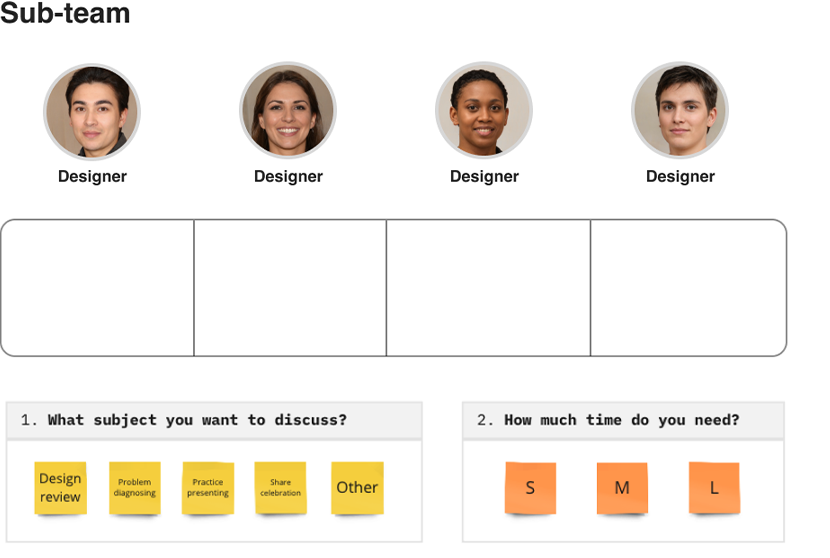This screenshot has width=830, height=558.
Task: Click the first designer's avatar photo
Action: click(x=92, y=111)
